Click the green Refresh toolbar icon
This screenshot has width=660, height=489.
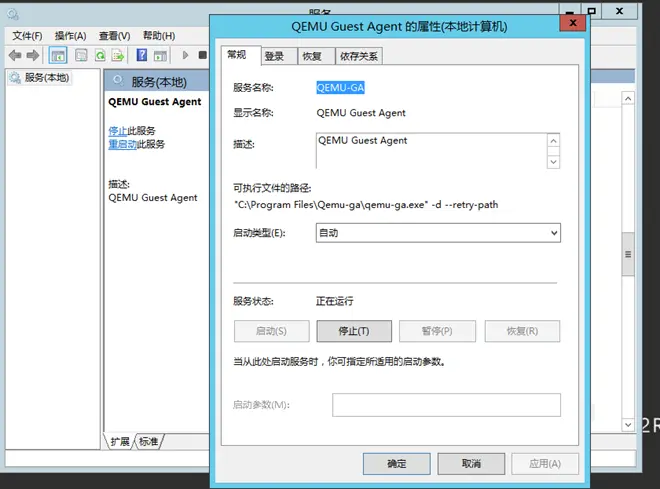point(100,55)
